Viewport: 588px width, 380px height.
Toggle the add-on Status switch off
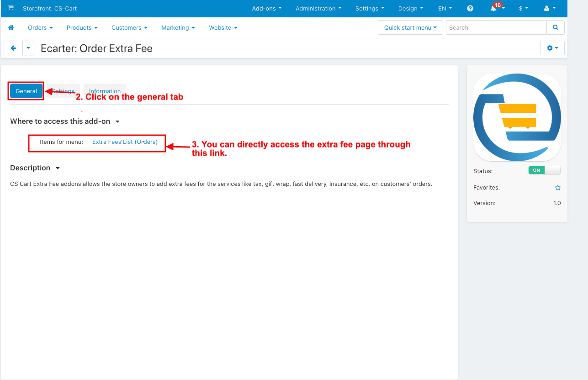tap(544, 170)
